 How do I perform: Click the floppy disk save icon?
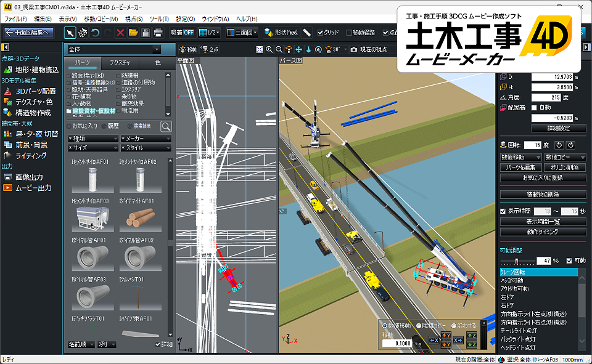[146, 33]
